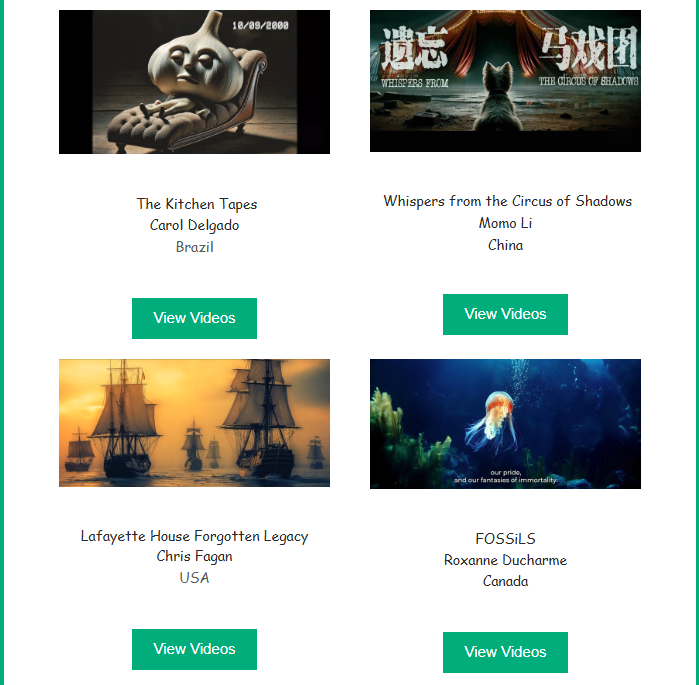Open the garlic head thumbnail for The Kitchen Tapes
This screenshot has width=699, height=685.
coord(194,82)
